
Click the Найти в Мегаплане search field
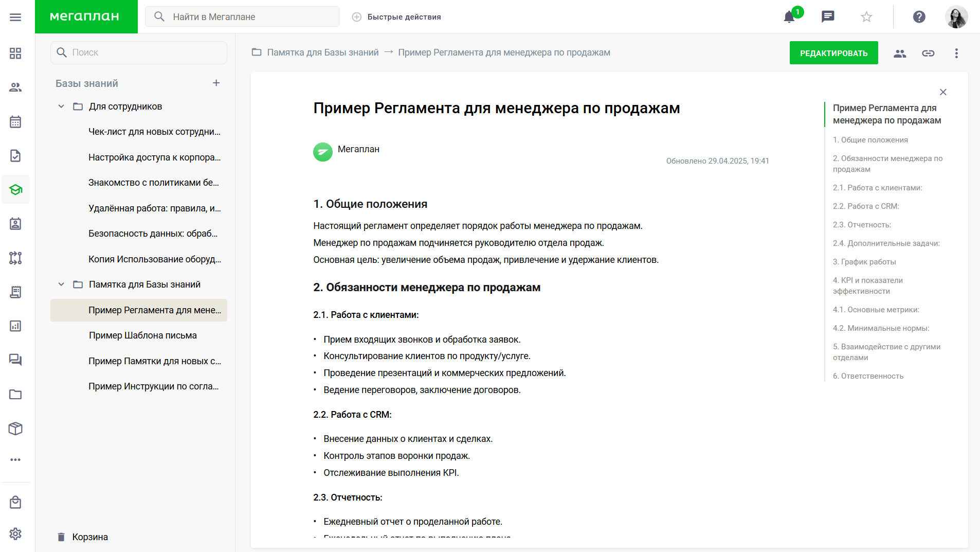point(242,16)
